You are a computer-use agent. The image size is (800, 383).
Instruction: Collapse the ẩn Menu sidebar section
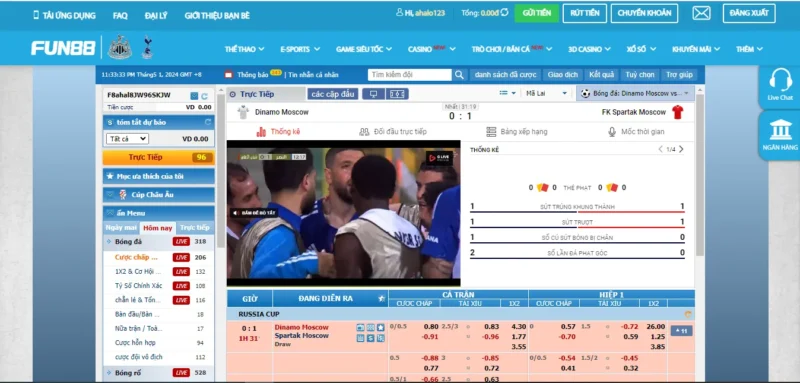tap(159, 213)
